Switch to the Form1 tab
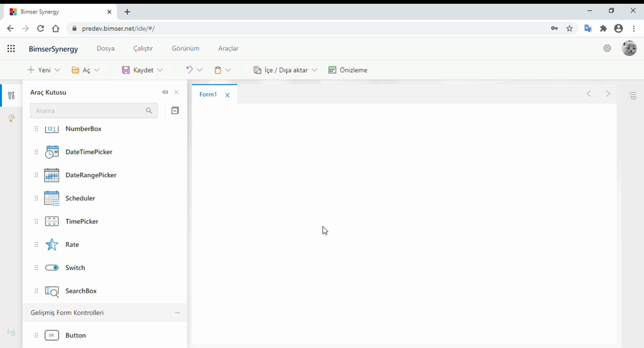 [208, 95]
